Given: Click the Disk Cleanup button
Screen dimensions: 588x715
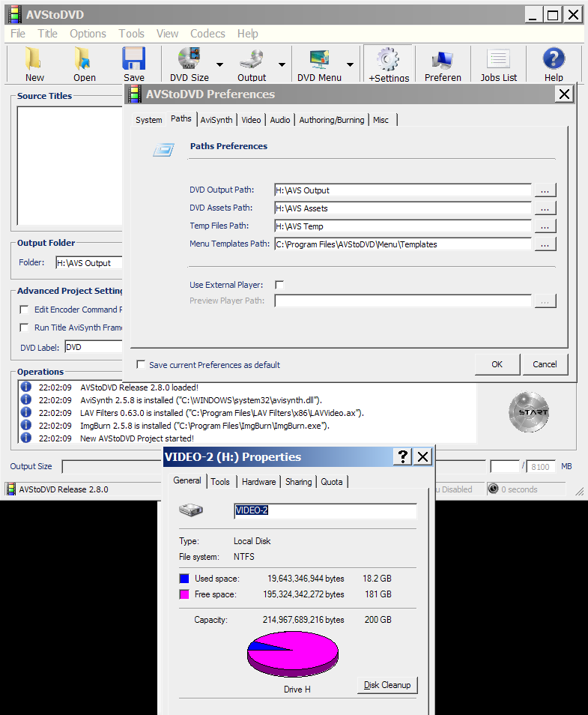Looking at the screenshot, I should (x=387, y=685).
